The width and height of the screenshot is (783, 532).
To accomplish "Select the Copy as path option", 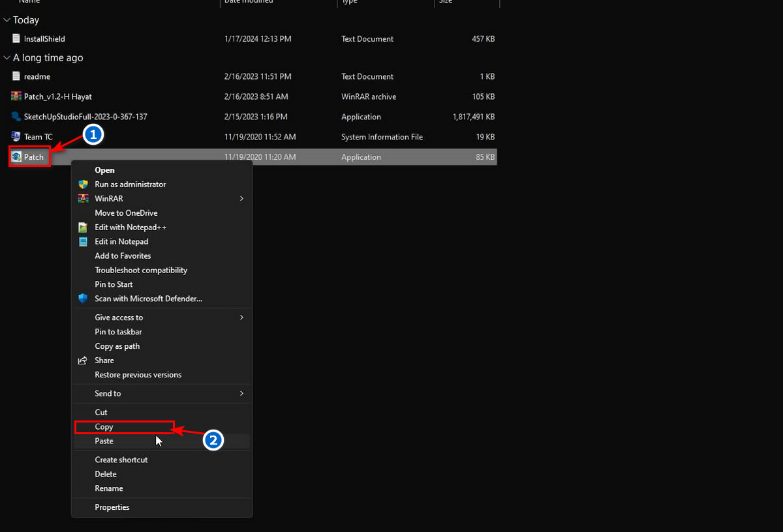I will click(117, 346).
